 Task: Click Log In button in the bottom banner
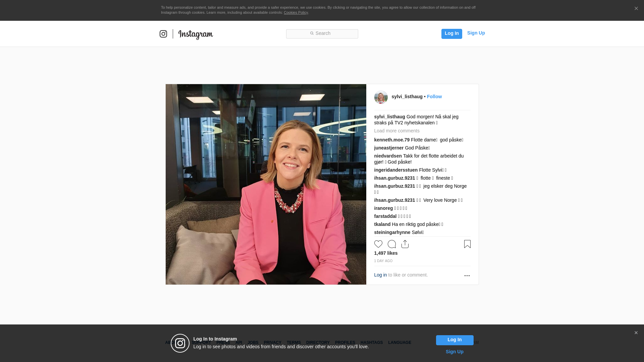pos(454,340)
